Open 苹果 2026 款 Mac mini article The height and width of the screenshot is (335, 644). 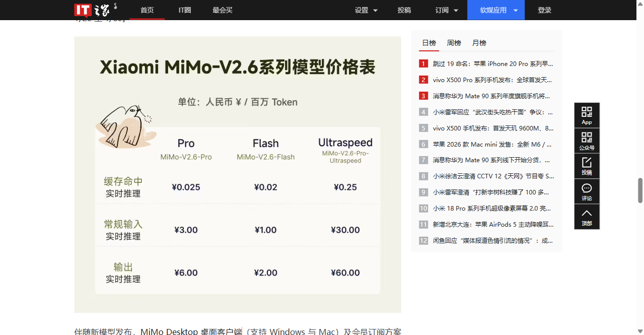(x=493, y=145)
